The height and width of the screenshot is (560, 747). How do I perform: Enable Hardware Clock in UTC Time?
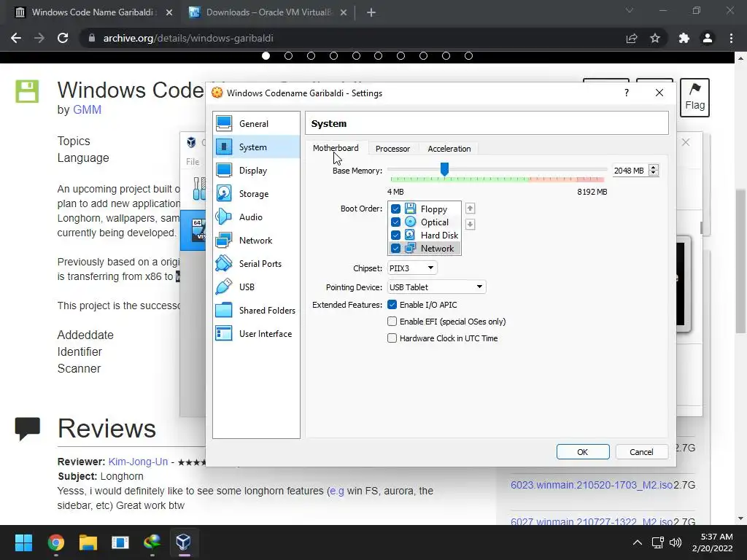(392, 338)
